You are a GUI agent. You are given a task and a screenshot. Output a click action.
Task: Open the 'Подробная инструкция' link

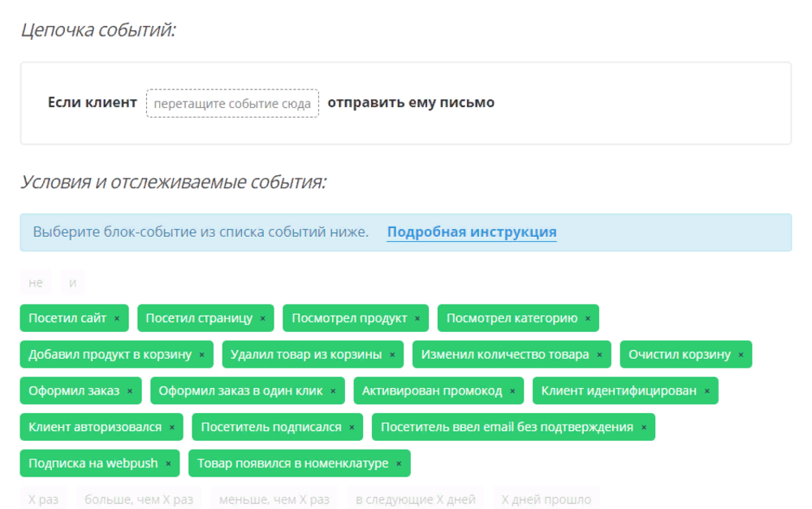click(x=472, y=232)
